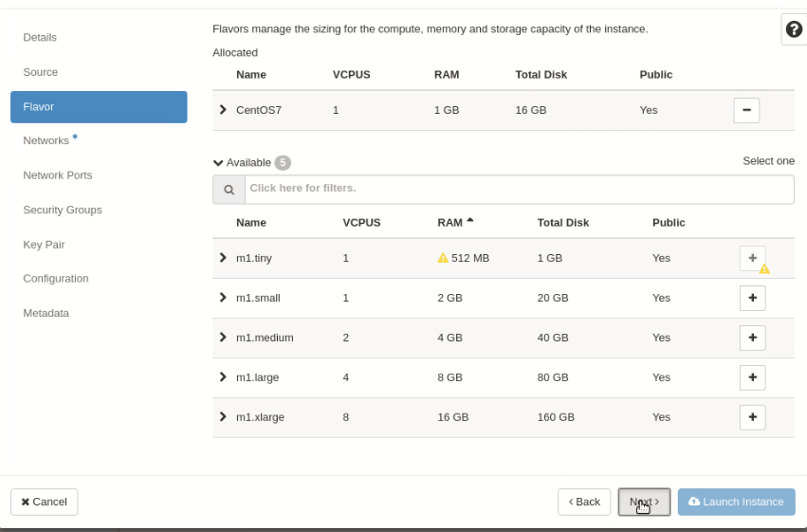Click the search magnifier icon
This screenshot has width=807, height=532.
(x=229, y=190)
